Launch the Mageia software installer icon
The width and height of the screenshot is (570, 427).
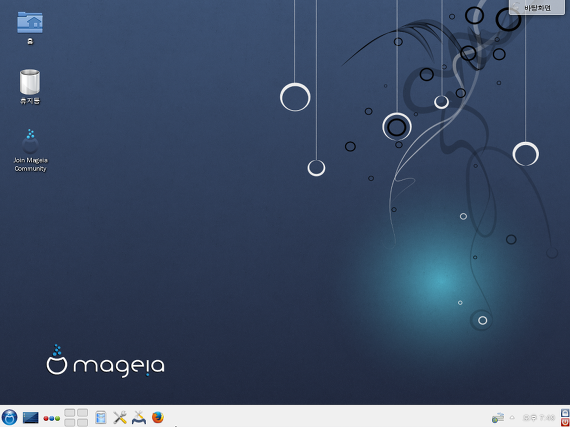coord(139,418)
